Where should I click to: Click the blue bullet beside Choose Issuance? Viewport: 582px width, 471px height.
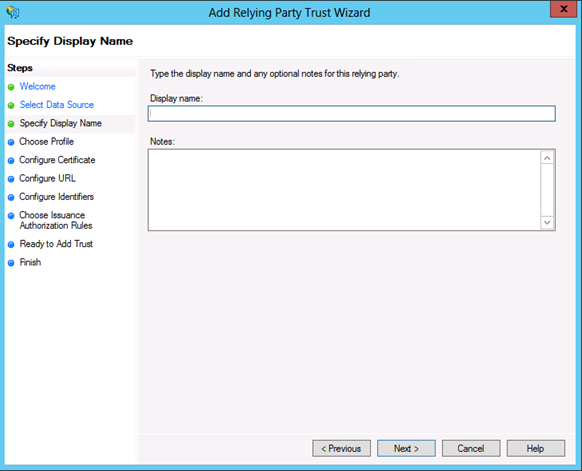click(x=11, y=216)
